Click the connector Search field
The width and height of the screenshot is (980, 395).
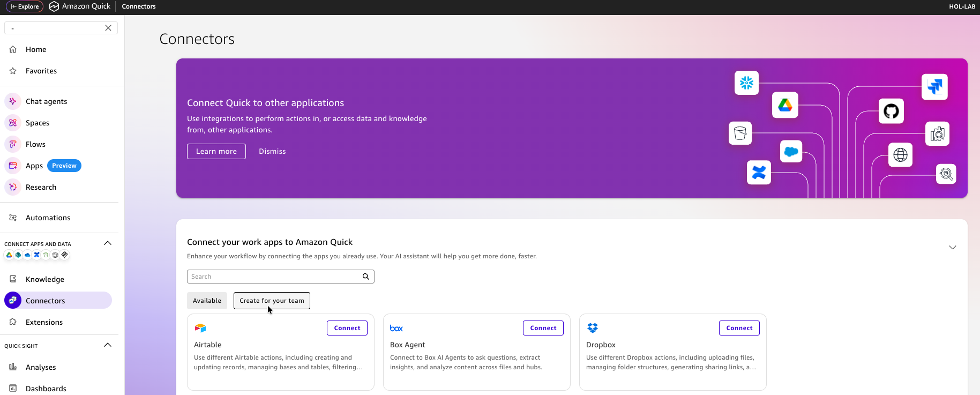tap(280, 277)
